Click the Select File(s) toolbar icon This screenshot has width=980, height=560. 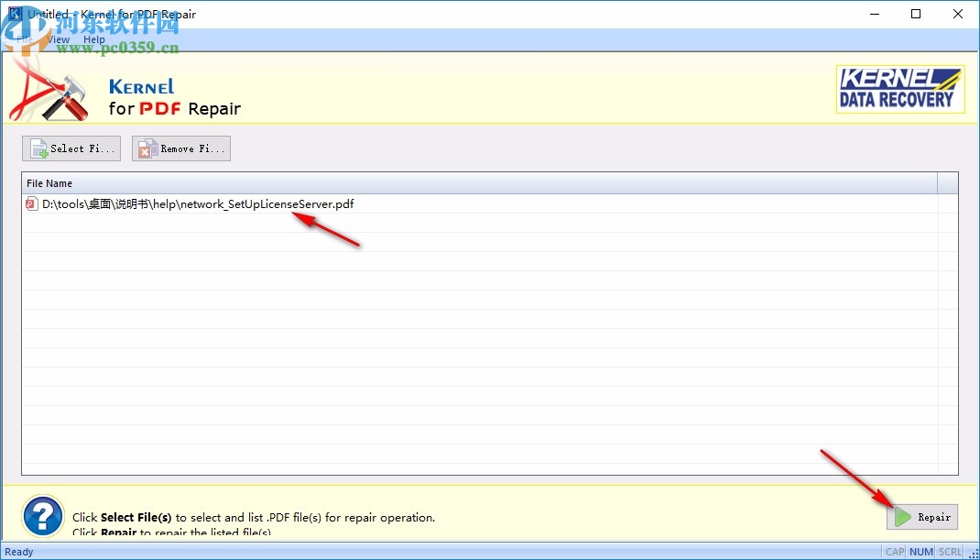pos(37,148)
